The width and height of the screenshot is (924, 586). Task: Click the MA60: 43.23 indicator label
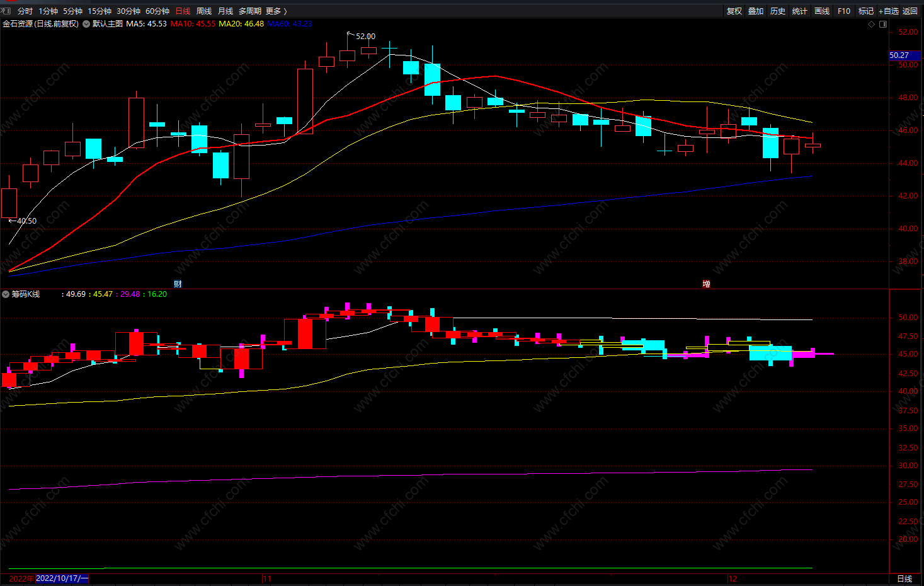point(290,24)
